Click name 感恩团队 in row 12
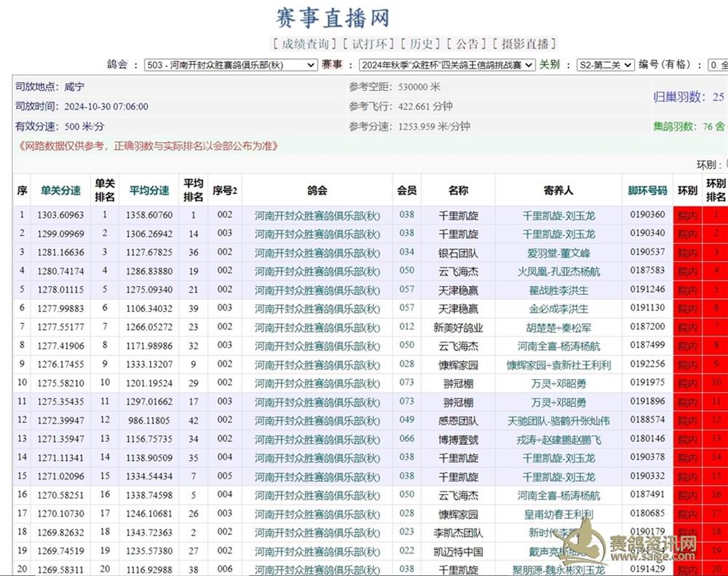Image resolution: width=728 pixels, height=576 pixels. [x=458, y=421]
